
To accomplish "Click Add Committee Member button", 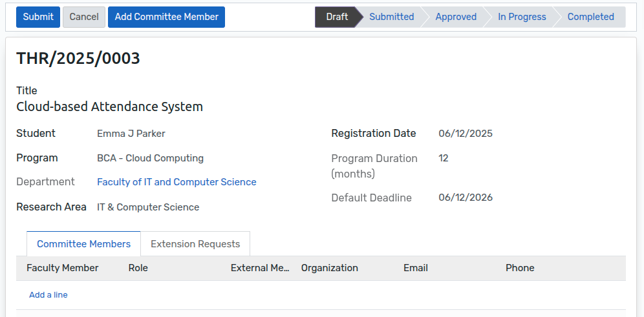I will (x=166, y=17).
